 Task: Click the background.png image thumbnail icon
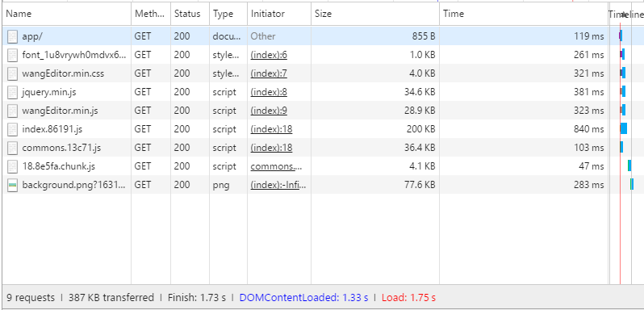click(x=12, y=185)
